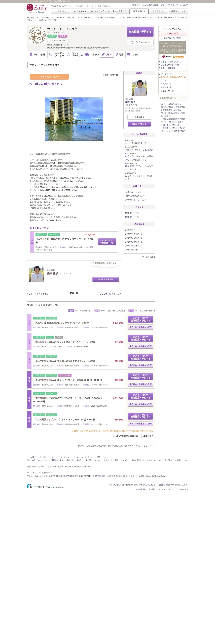Click the 総合トップ breadcrumb
215x644 pixels.
(31, 18)
